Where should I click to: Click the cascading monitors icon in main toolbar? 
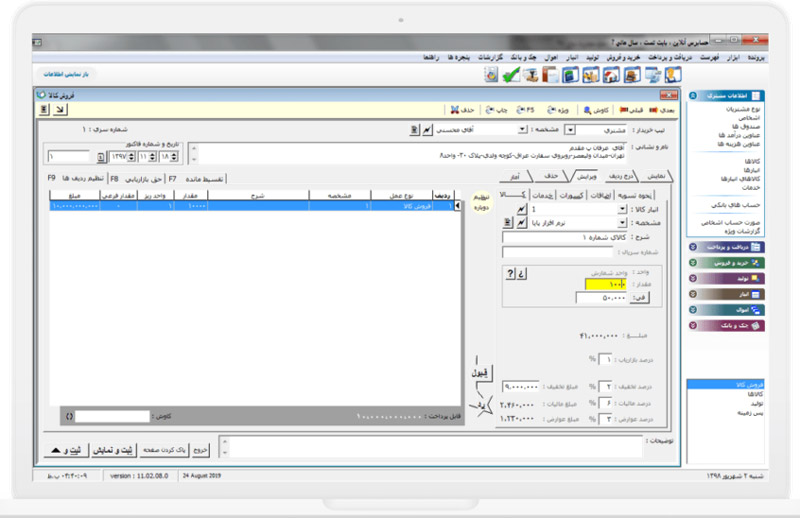click(653, 76)
